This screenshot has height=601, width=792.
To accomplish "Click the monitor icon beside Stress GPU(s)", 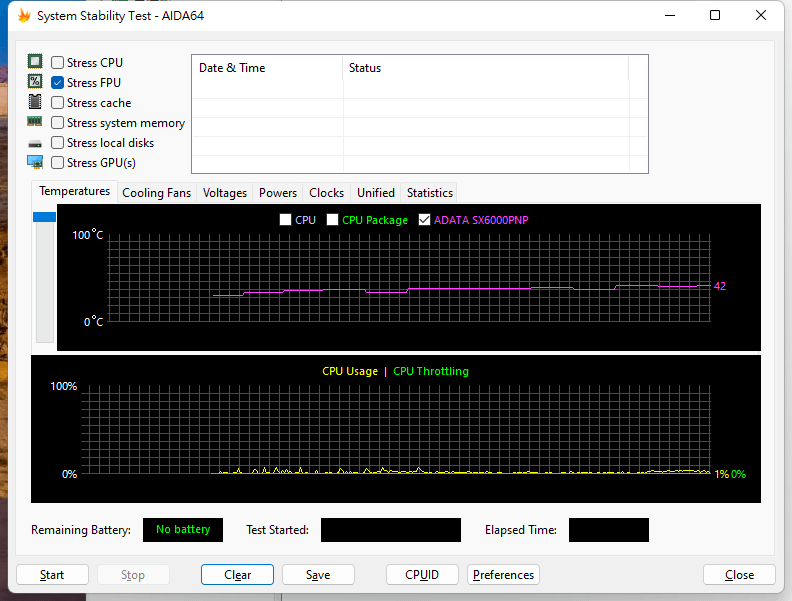I will pos(35,162).
